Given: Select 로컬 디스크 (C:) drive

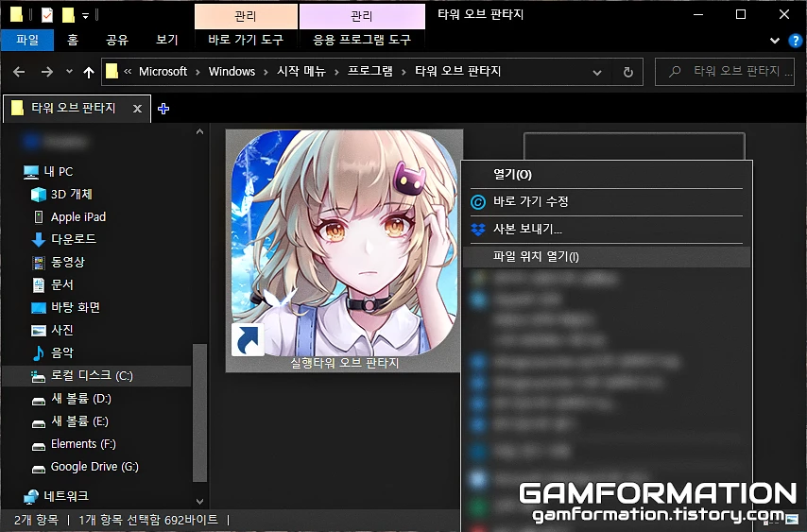Looking at the screenshot, I should (96, 375).
